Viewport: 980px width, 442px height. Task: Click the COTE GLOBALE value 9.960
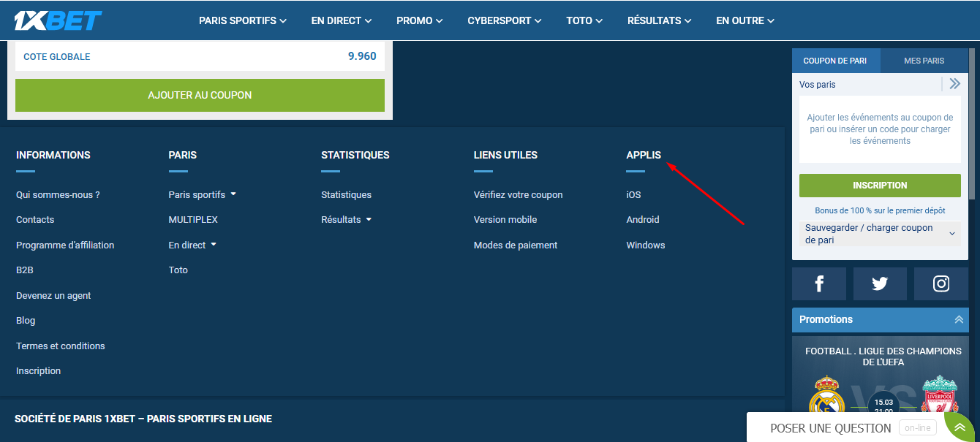[362, 56]
